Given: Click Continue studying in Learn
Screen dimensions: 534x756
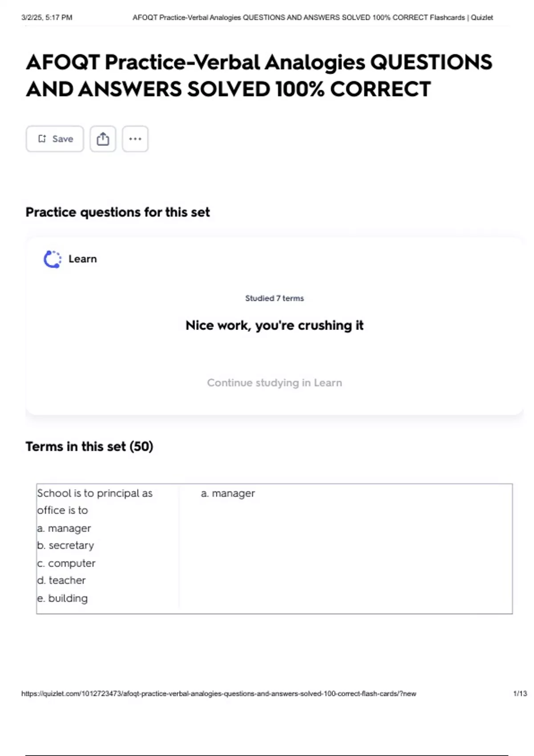Looking at the screenshot, I should (274, 382).
